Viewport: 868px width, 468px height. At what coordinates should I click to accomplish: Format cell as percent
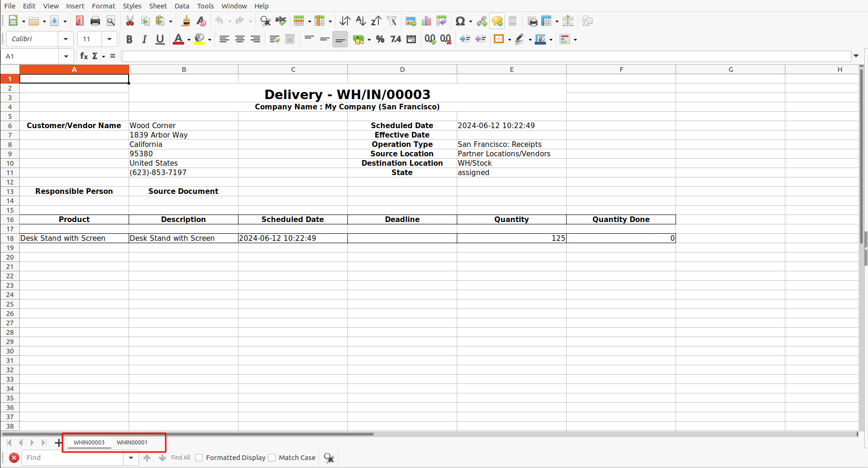click(x=380, y=39)
